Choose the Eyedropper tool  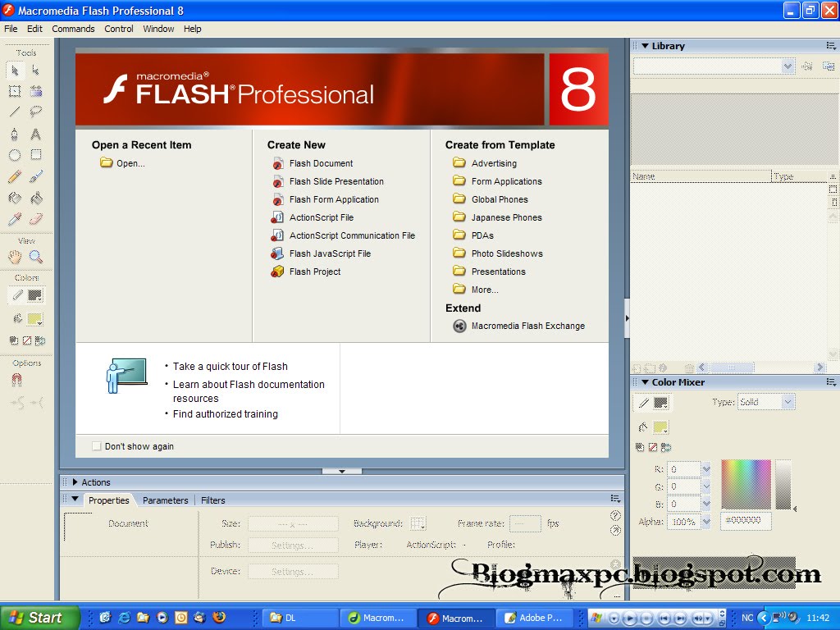15,219
